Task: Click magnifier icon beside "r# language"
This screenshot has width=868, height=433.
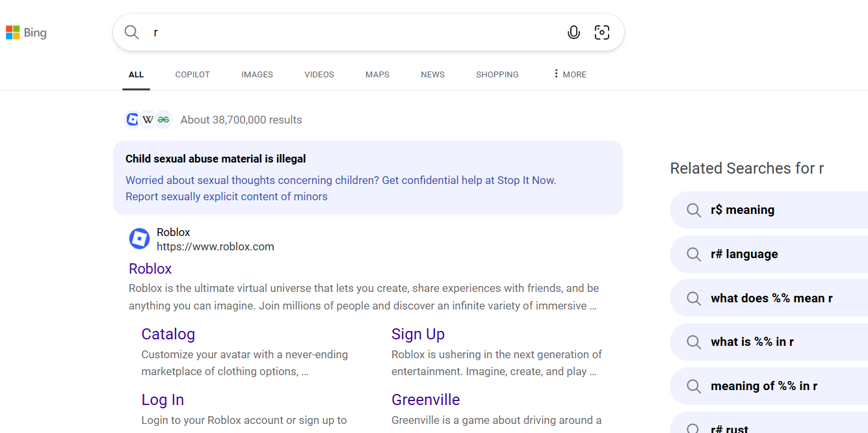Action: pos(694,254)
